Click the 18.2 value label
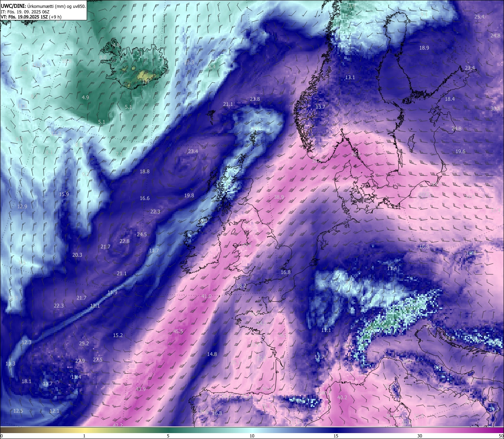 [241, 285]
